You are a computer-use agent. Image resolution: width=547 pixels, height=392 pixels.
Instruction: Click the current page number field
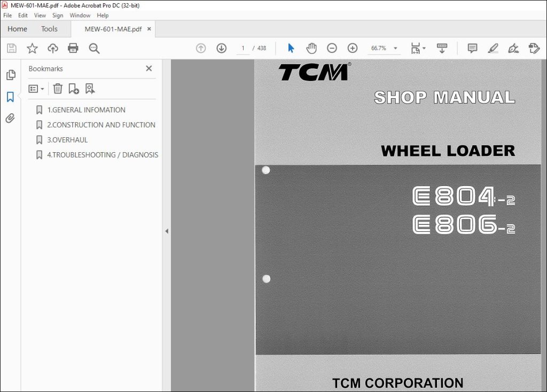point(243,48)
